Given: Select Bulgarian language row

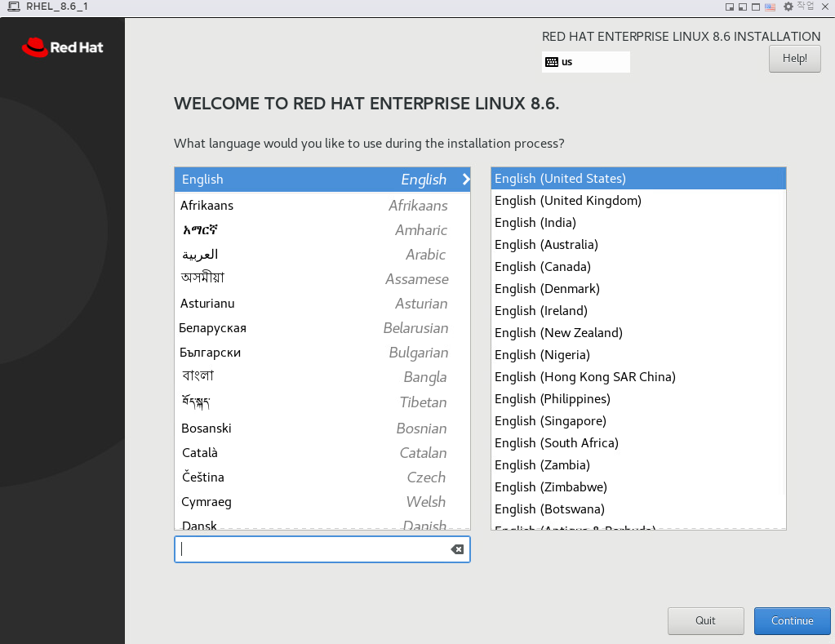Looking at the screenshot, I should pos(322,352).
